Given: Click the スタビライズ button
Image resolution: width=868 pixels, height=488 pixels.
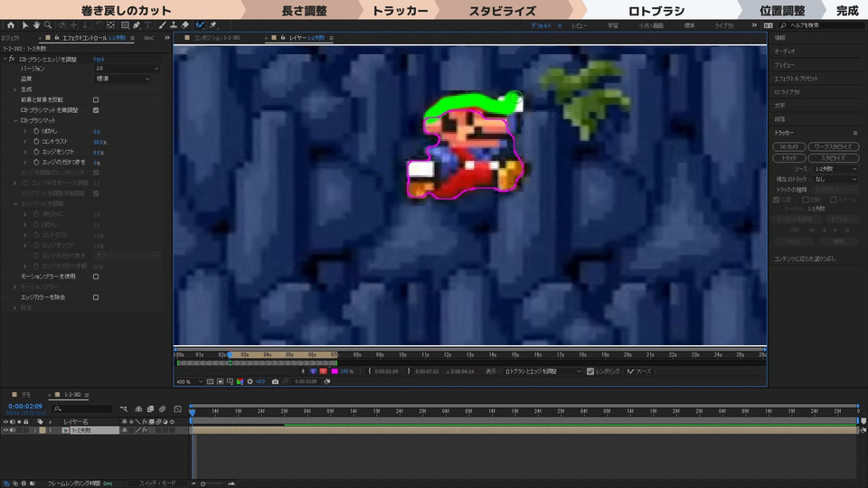Looking at the screenshot, I should 833,157.
